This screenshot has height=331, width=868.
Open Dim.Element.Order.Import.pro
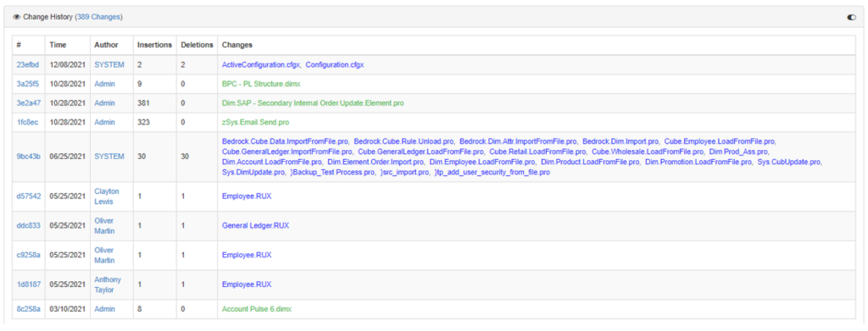tap(376, 162)
